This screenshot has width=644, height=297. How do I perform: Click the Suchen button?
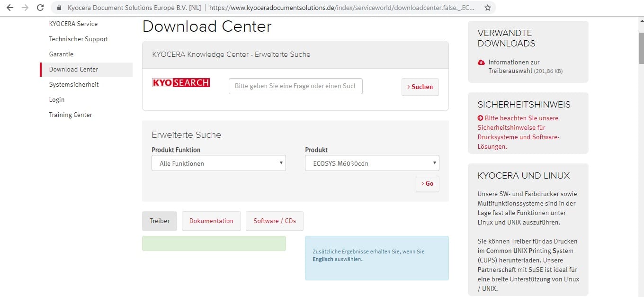420,87
